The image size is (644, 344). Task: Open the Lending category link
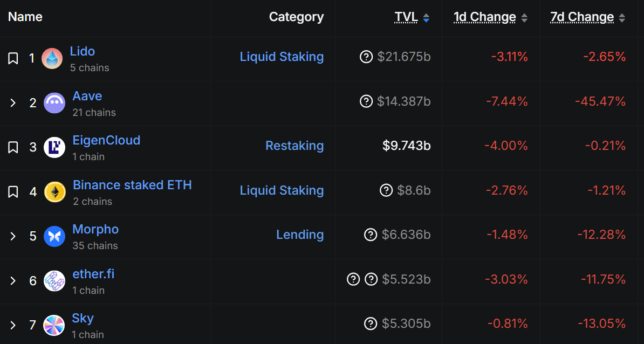pyautogui.click(x=300, y=235)
